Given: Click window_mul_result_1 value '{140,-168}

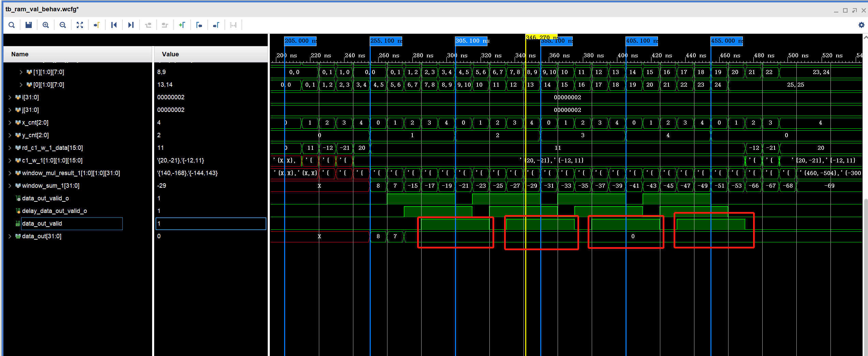Looking at the screenshot, I should point(187,173).
